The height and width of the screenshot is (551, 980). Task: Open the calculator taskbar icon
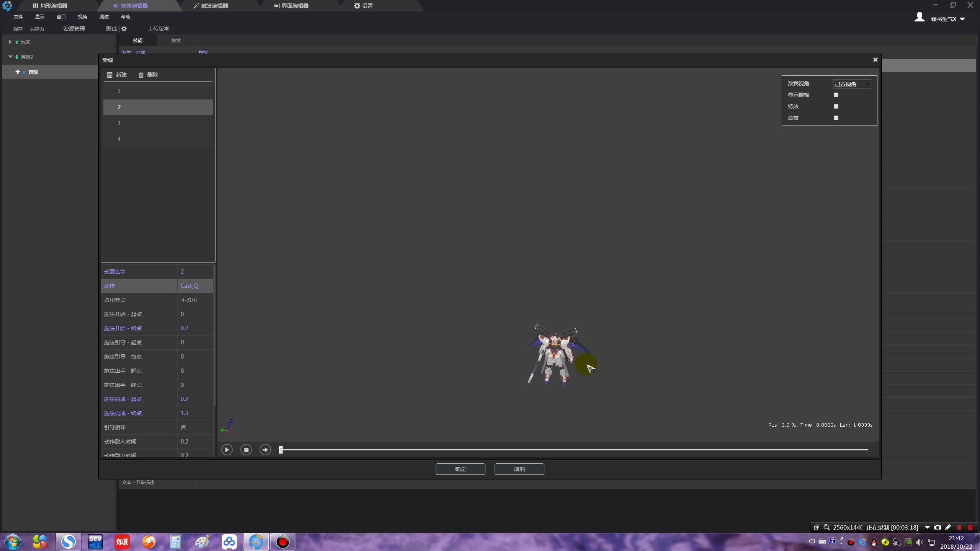(175, 542)
